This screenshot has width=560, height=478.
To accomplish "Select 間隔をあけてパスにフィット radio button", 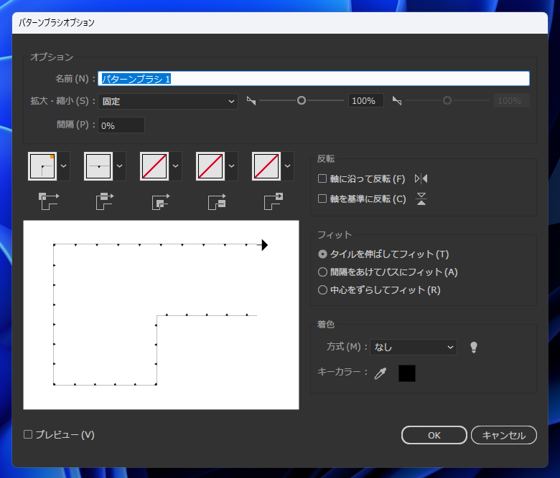I will click(322, 272).
